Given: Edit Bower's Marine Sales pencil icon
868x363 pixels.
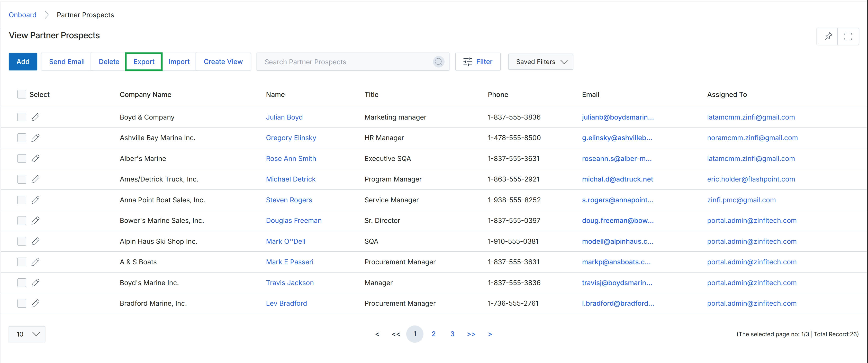Looking at the screenshot, I should tap(35, 220).
